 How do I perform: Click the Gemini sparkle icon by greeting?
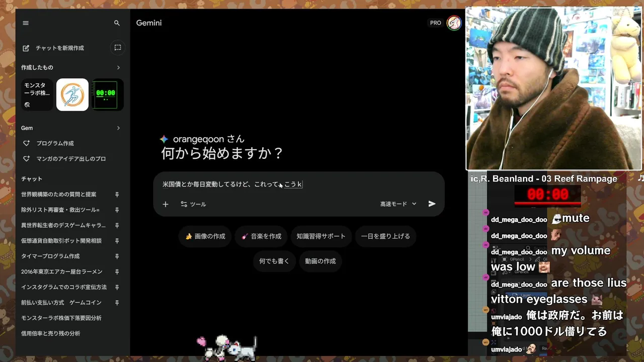coord(164,139)
